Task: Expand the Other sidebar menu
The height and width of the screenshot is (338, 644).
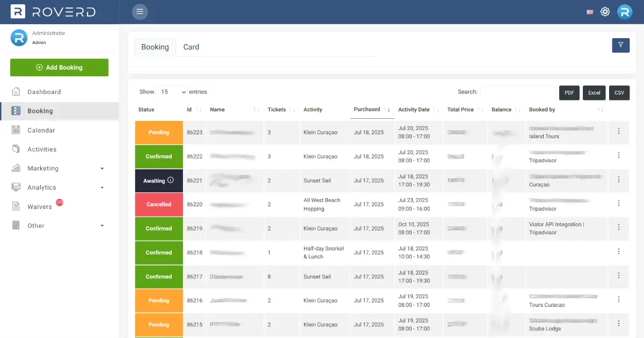Action: 59,226
